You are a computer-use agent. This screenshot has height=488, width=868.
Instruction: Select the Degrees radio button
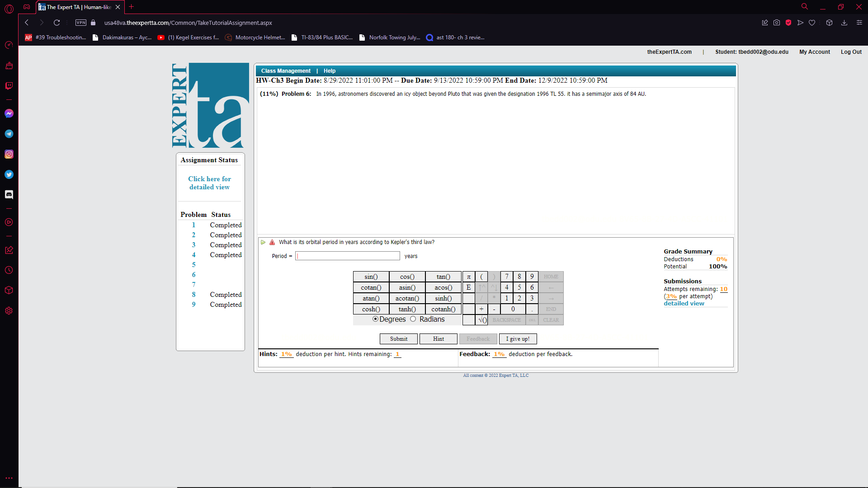click(x=375, y=319)
